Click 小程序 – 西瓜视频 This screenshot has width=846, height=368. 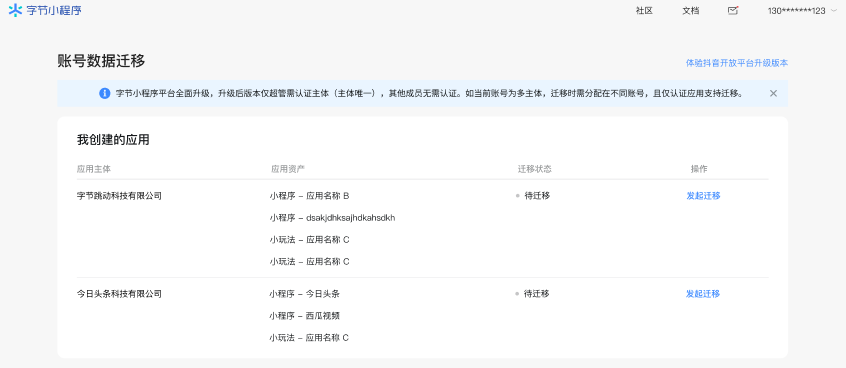point(304,316)
